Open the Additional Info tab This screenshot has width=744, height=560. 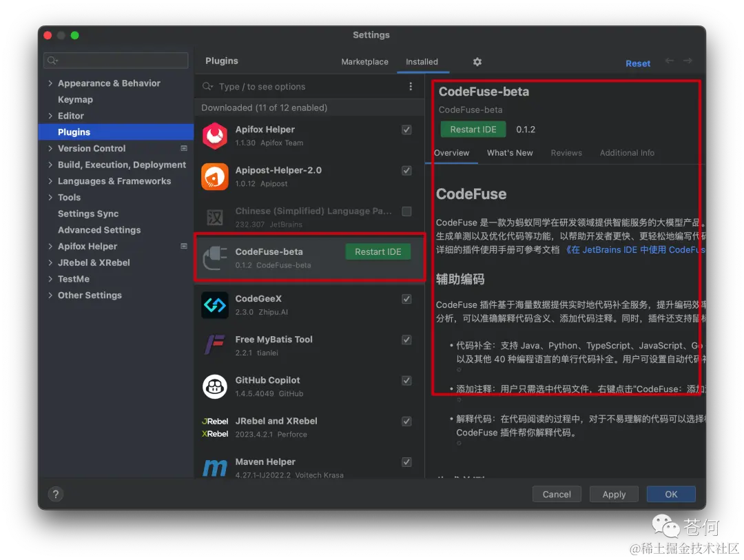click(627, 153)
